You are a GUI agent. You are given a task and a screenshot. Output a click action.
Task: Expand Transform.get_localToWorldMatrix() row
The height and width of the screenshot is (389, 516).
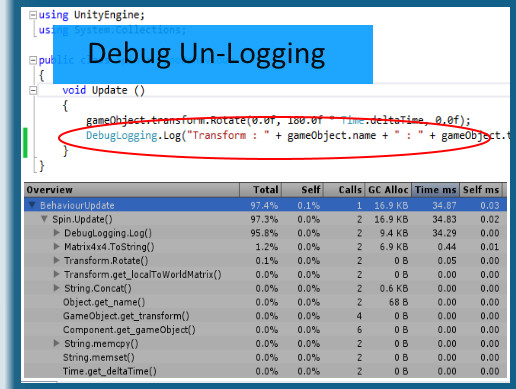pyautogui.click(x=57, y=274)
